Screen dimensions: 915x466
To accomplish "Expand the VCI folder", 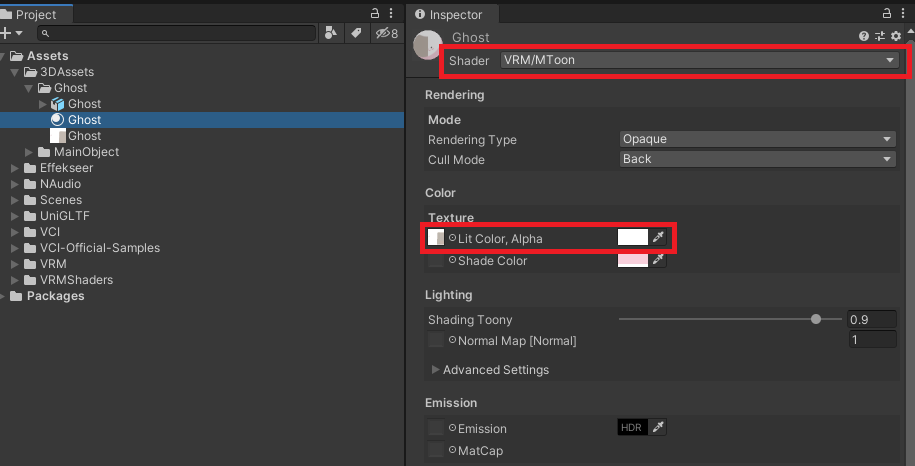I will point(15,232).
